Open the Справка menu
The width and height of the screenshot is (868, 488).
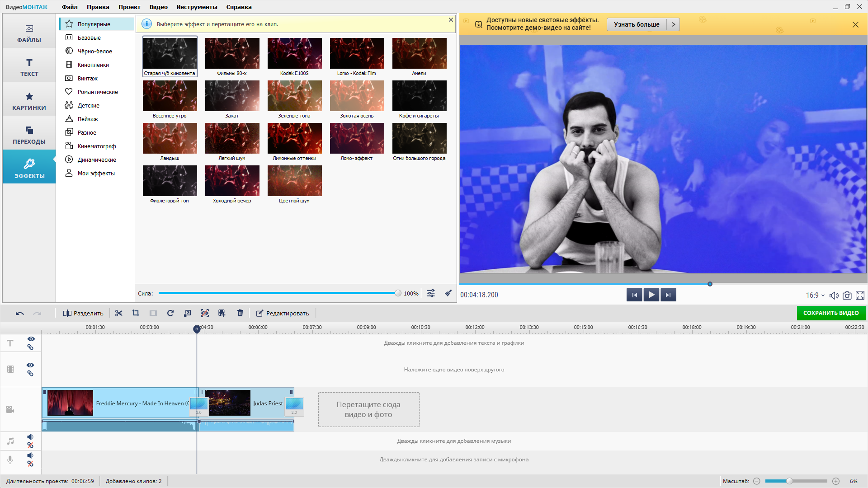tap(239, 7)
